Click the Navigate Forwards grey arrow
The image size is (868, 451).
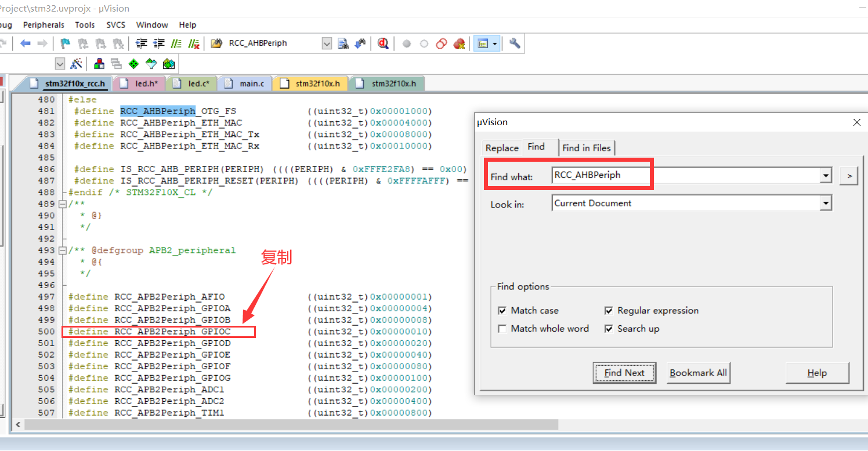coord(42,43)
